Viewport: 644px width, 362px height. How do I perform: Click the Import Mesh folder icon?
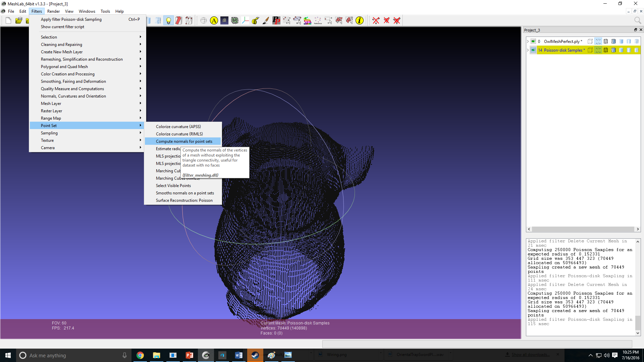(x=19, y=21)
